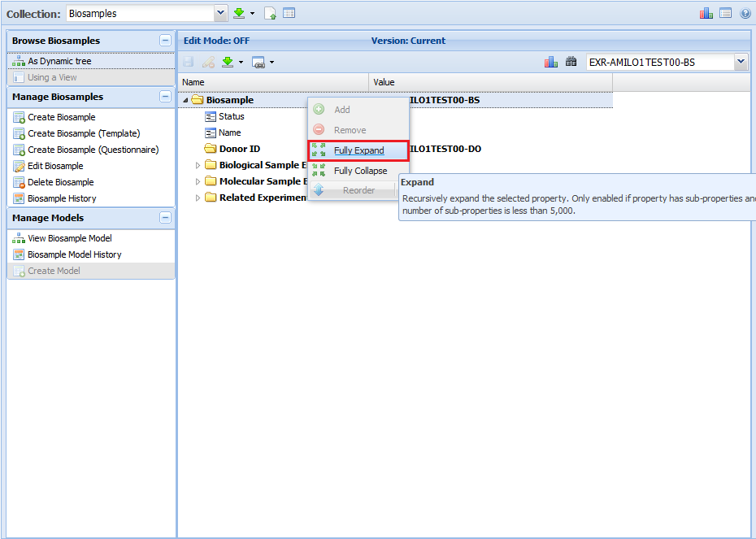Viewport: 756px width, 539px height.
Task: Click the table grid icon in the top toolbar
Action: pyautogui.click(x=289, y=14)
